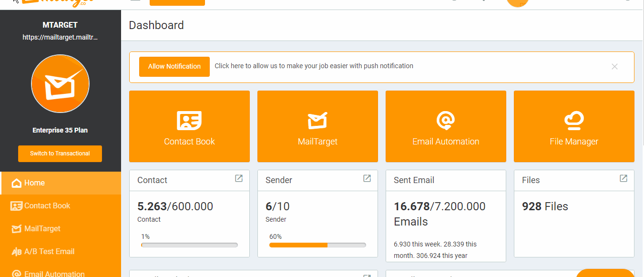Open the Contact card external link icon

click(238, 178)
